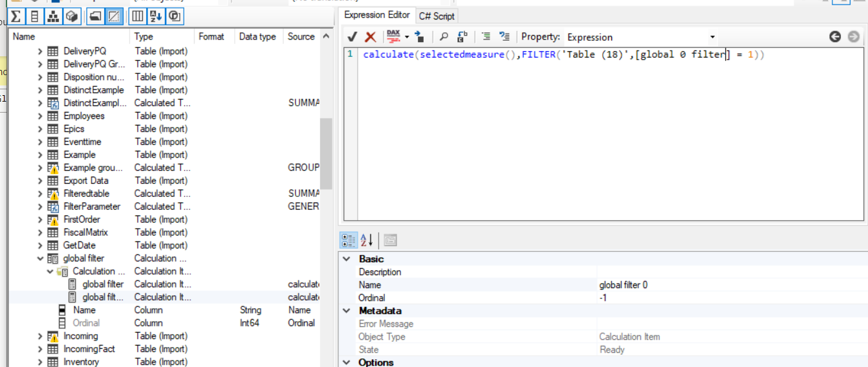Click inside the DAX expression editor text

pyautogui.click(x=563, y=55)
